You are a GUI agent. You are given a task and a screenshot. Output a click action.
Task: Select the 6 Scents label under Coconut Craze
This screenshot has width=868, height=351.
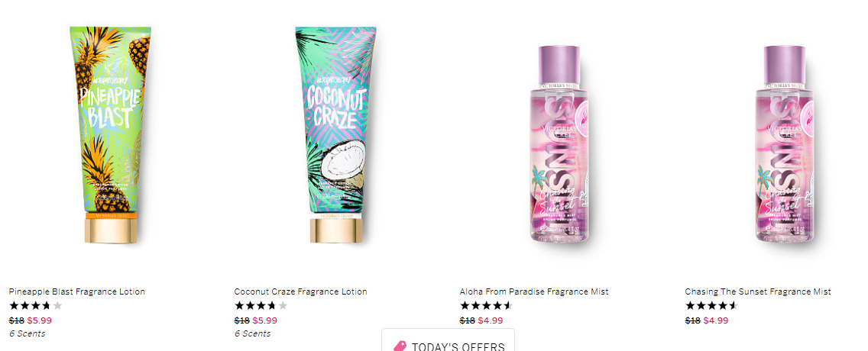(x=252, y=334)
